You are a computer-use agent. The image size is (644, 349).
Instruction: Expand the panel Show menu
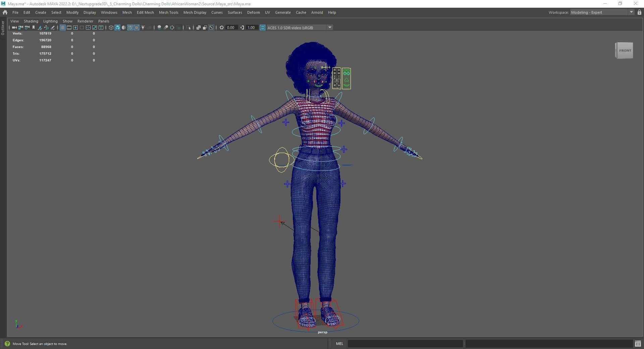(x=67, y=21)
